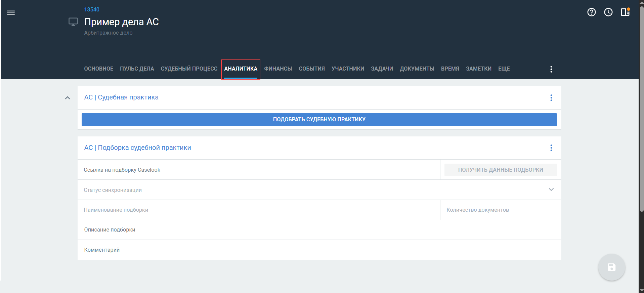644x293 pixels.
Task: Switch to the Финансы tab
Action: coord(278,69)
